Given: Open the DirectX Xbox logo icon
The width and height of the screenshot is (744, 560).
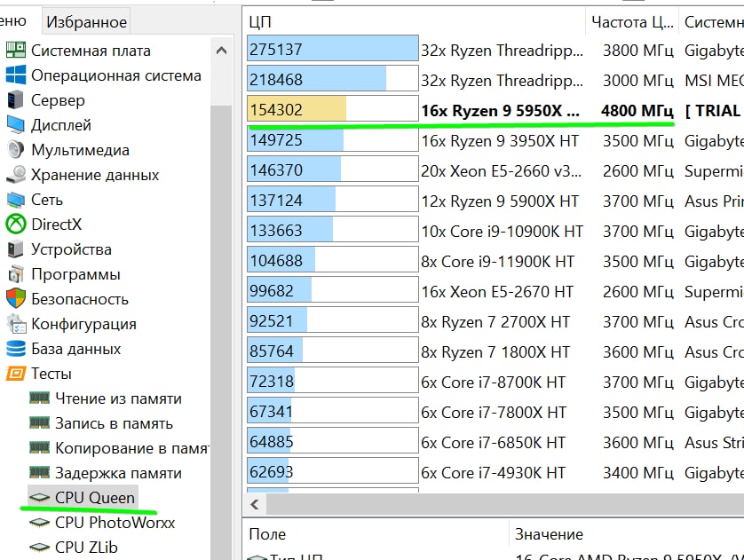Looking at the screenshot, I should pyautogui.click(x=16, y=225).
